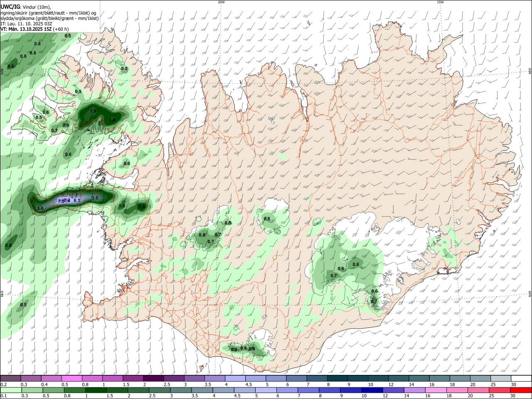Click the 20W longitude label

(x=221, y=2)
